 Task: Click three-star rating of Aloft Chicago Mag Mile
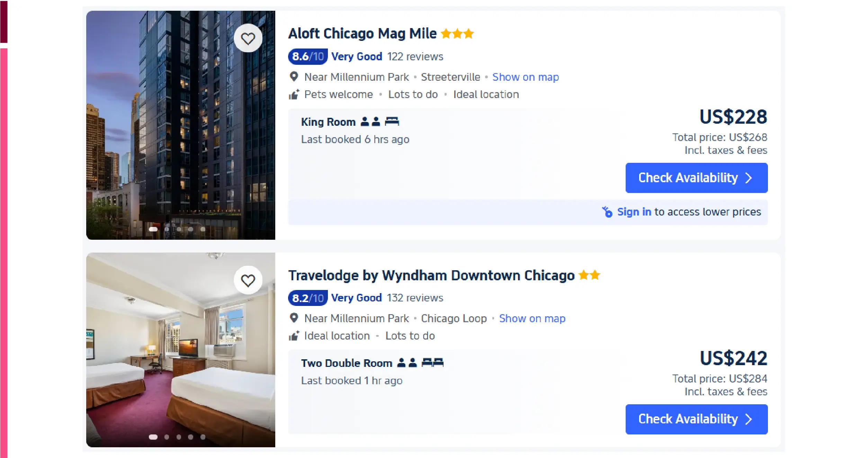pos(457,34)
